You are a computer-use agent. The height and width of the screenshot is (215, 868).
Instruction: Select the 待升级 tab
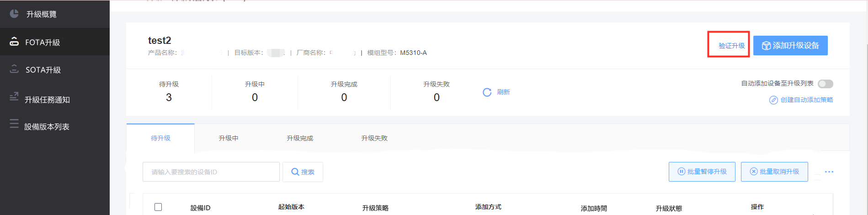click(x=160, y=138)
